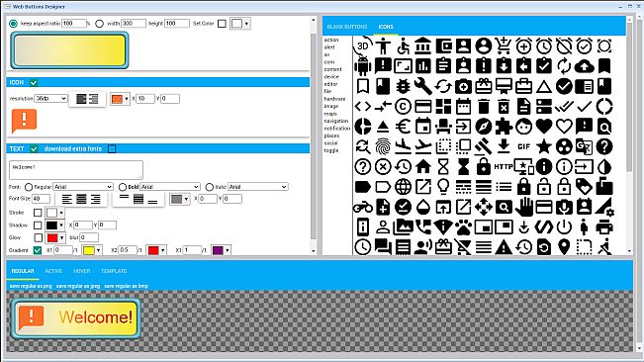Enable the Stroke checkbox
The height and width of the screenshot is (362, 644).
38,213
